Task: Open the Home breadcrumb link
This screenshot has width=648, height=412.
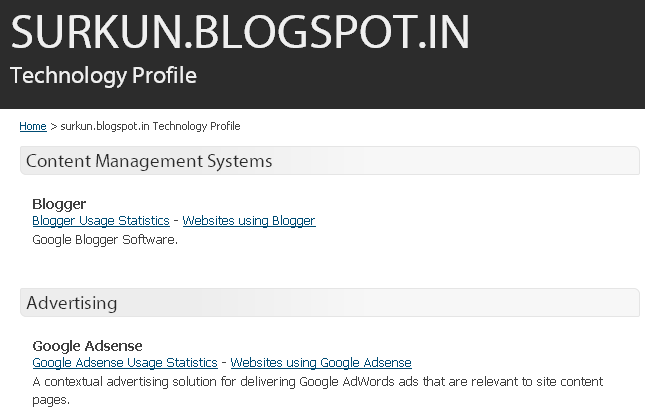Action: (33, 126)
